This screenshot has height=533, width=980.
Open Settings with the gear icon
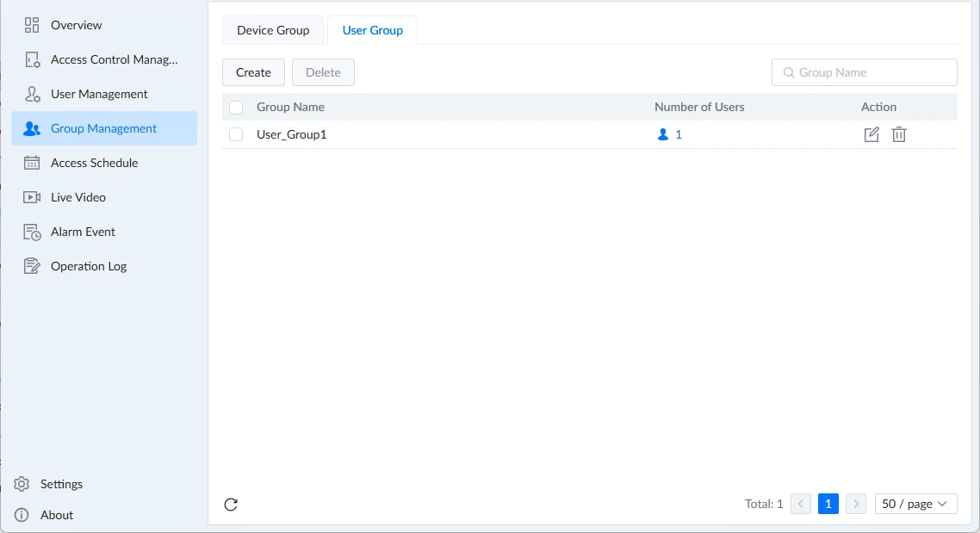[x=22, y=484]
